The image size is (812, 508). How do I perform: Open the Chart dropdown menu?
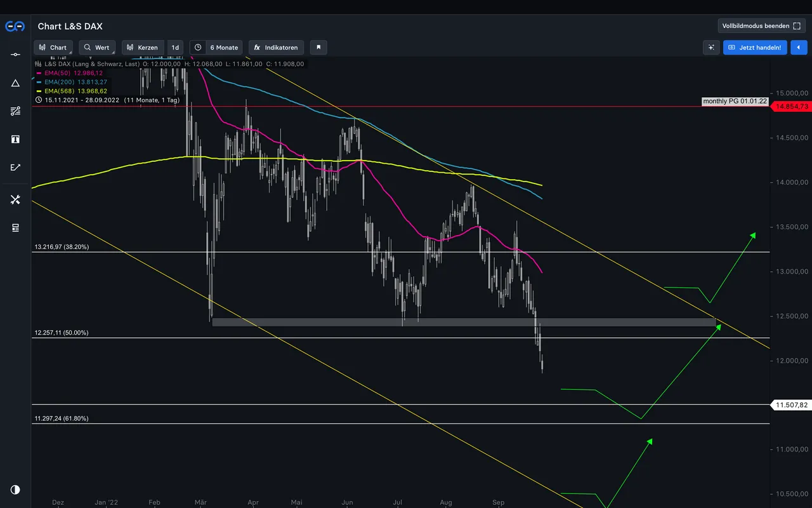[x=53, y=48]
